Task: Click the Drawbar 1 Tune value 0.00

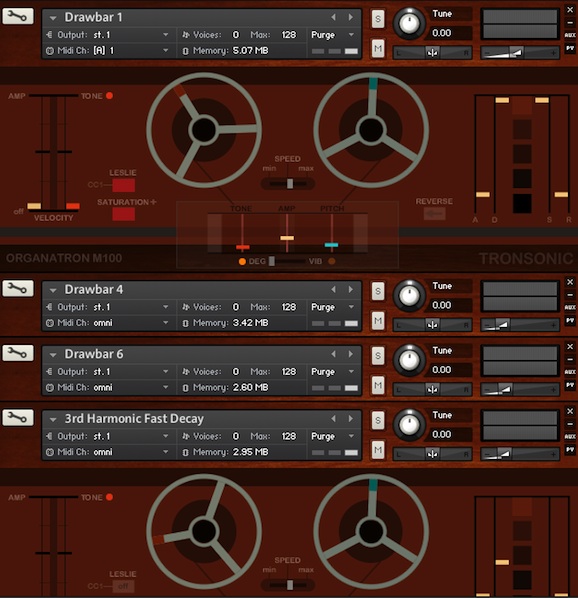Action: pyautogui.click(x=442, y=33)
